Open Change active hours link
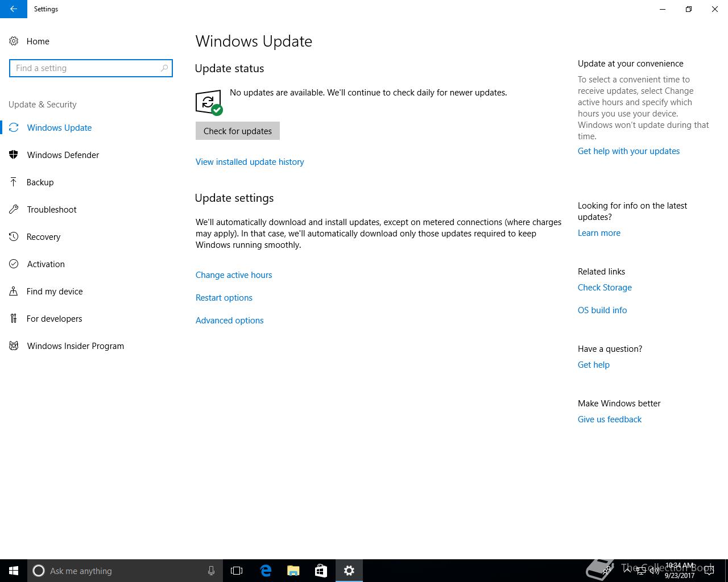 [234, 275]
